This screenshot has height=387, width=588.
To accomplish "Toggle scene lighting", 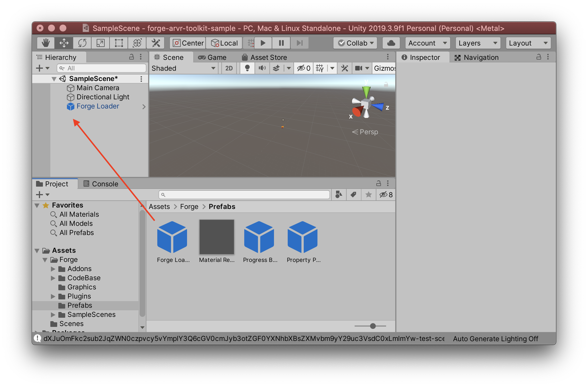I will (x=247, y=68).
